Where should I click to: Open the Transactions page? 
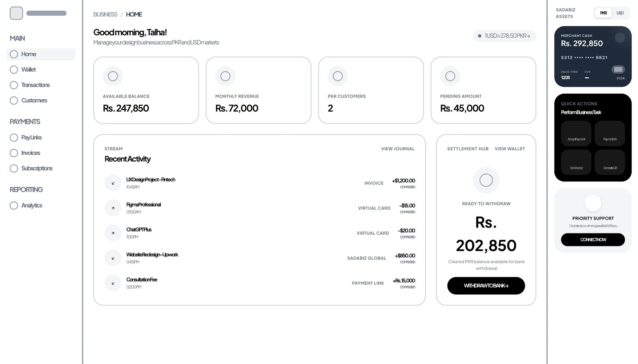[x=41, y=85]
